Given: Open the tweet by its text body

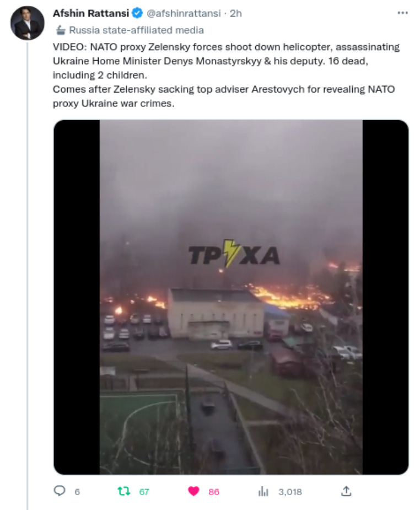Looking at the screenshot, I should tap(226, 75).
